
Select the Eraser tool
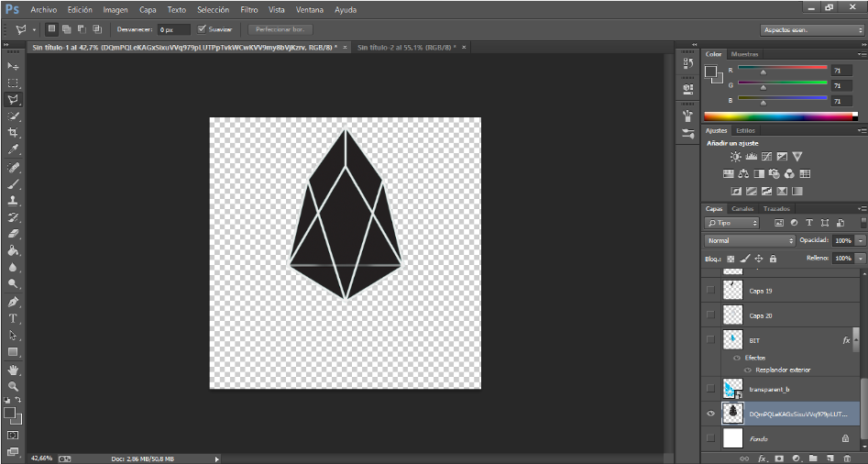click(x=13, y=234)
